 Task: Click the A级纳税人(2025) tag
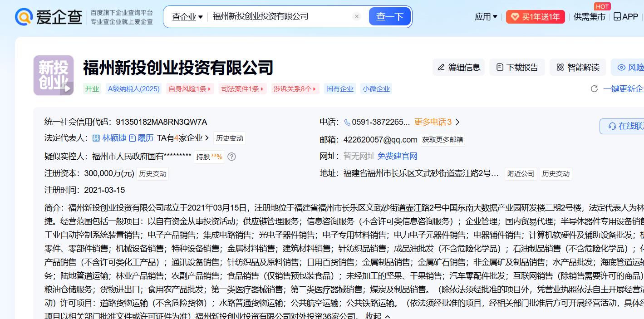click(x=133, y=89)
